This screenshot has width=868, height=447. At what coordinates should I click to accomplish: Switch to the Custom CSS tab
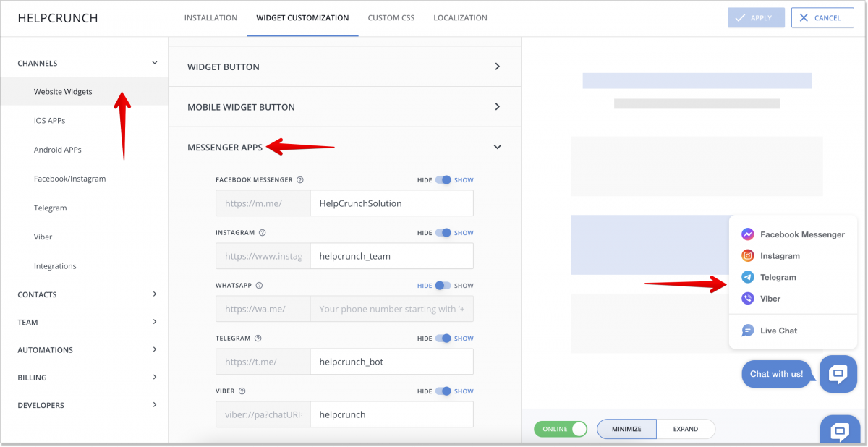391,17
